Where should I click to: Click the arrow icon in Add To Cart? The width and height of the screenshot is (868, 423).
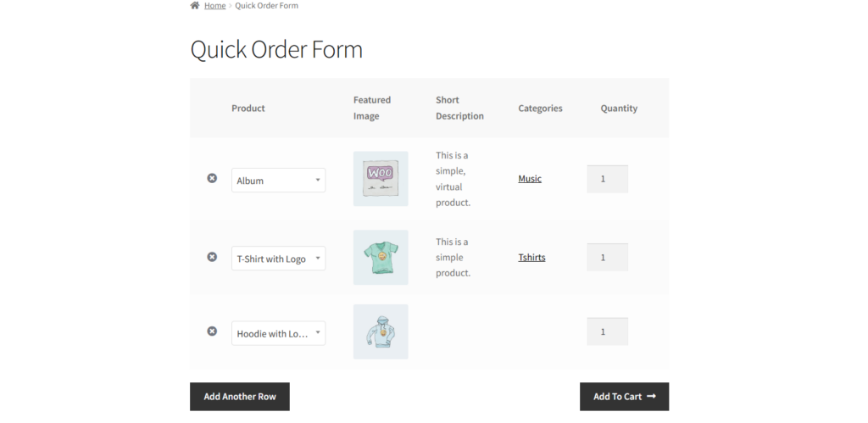point(652,397)
